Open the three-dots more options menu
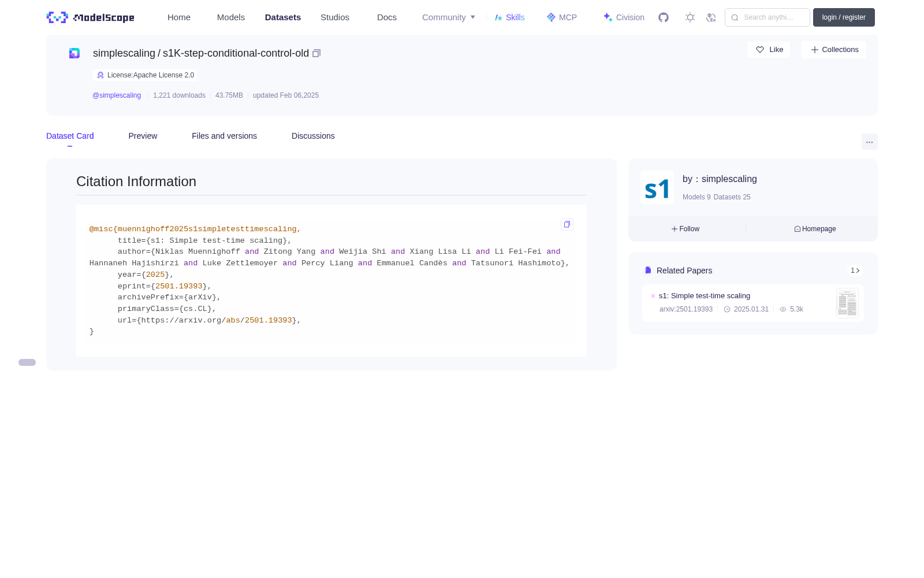 869,142
